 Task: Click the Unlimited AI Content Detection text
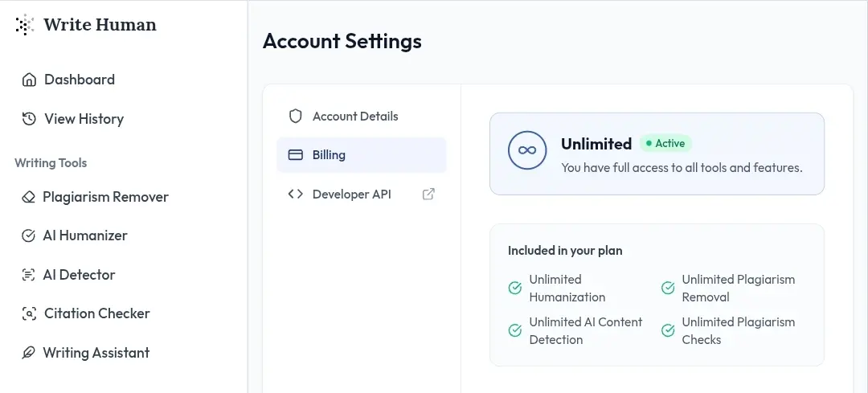586,331
